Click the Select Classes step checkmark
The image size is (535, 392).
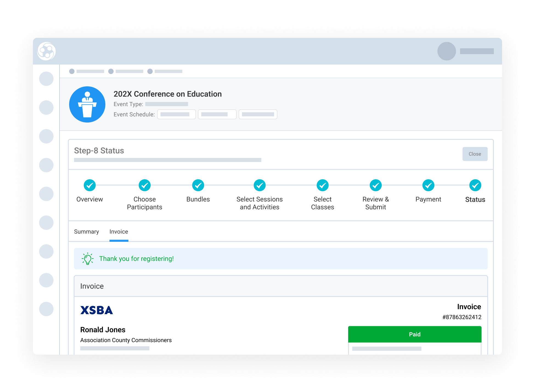click(323, 186)
